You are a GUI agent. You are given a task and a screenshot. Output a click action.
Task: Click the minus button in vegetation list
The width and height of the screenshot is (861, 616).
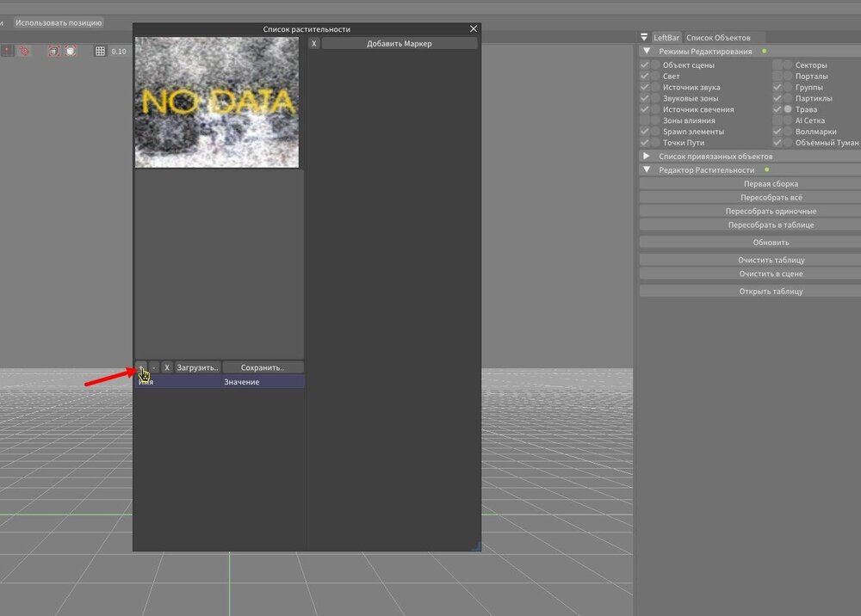click(153, 367)
